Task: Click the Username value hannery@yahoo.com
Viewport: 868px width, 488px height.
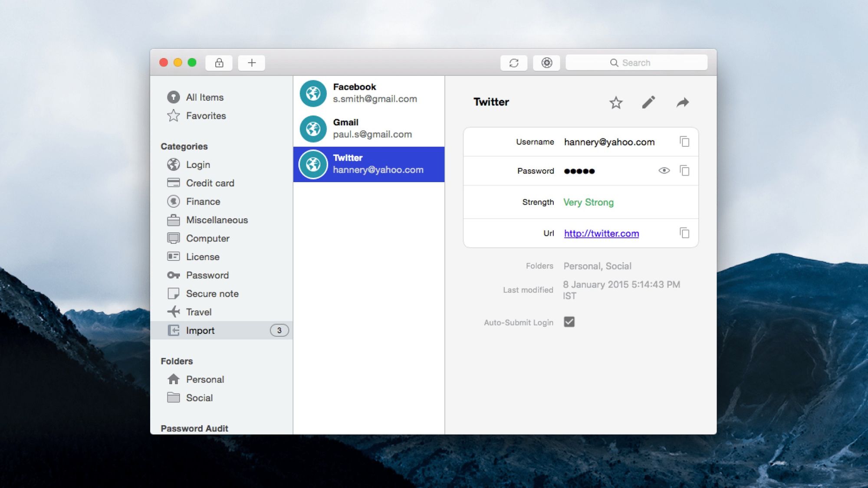Action: click(x=609, y=142)
